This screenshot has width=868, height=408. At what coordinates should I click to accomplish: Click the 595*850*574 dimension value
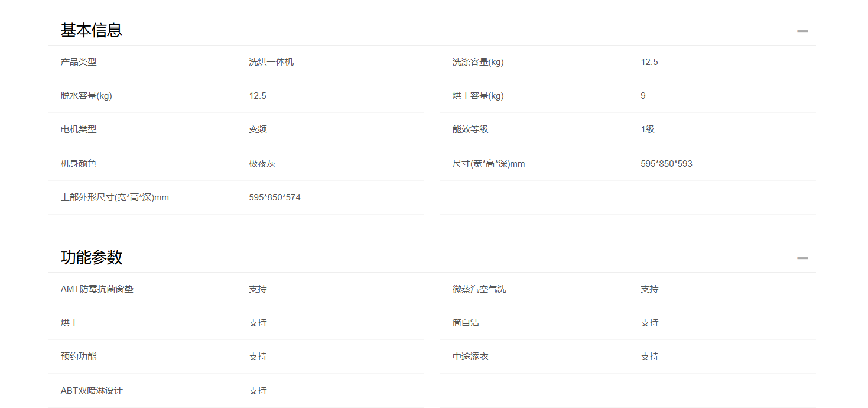pos(275,197)
